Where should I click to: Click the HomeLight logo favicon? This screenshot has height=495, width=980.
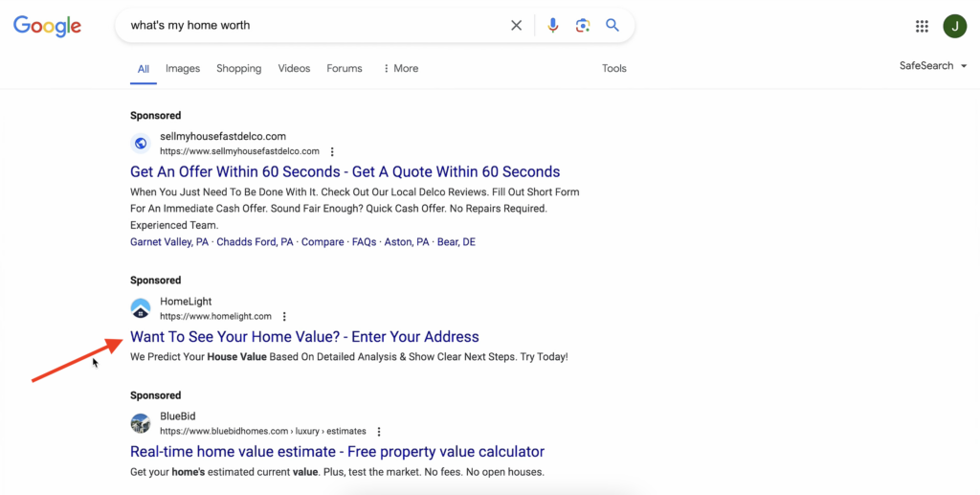(x=141, y=308)
